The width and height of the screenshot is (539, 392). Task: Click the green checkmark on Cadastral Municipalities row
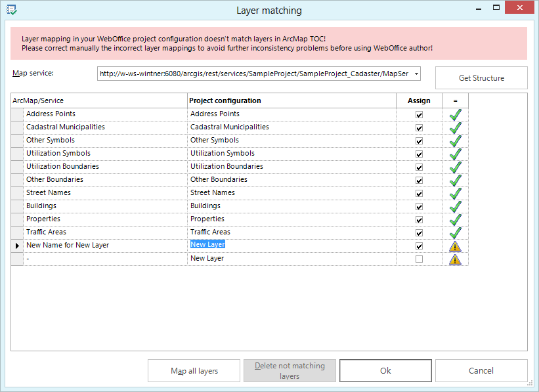click(455, 127)
